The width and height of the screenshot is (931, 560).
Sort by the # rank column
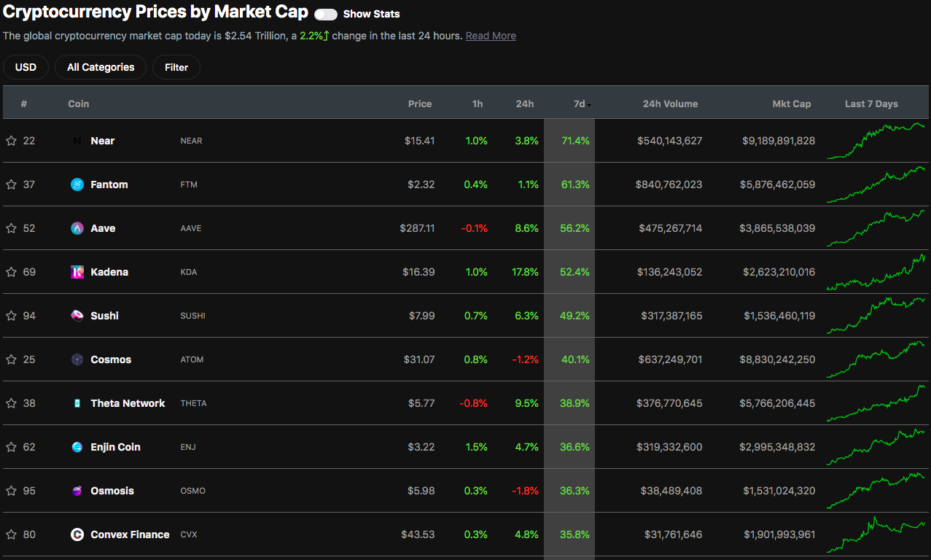click(x=24, y=104)
